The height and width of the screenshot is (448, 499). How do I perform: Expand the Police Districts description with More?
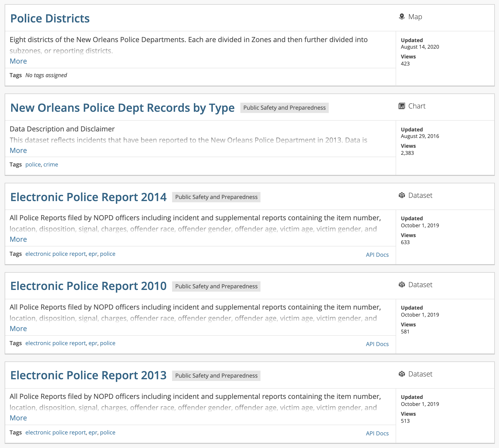pos(18,61)
